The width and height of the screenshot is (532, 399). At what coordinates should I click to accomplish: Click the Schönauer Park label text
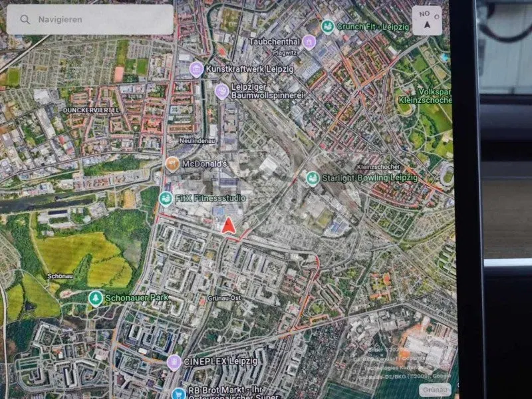[137, 298]
